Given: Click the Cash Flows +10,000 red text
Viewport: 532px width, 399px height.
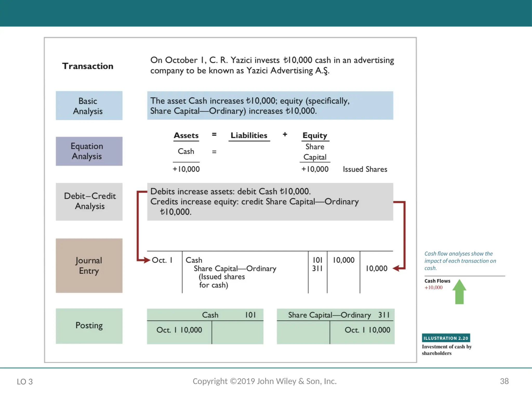Looking at the screenshot, I should tap(433, 288).
